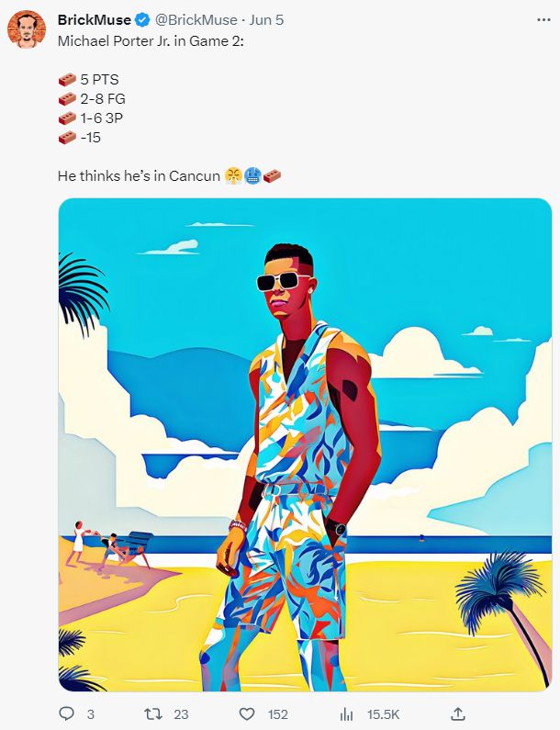Click the reply speech bubble icon
This screenshot has width=560, height=730.
click(67, 713)
